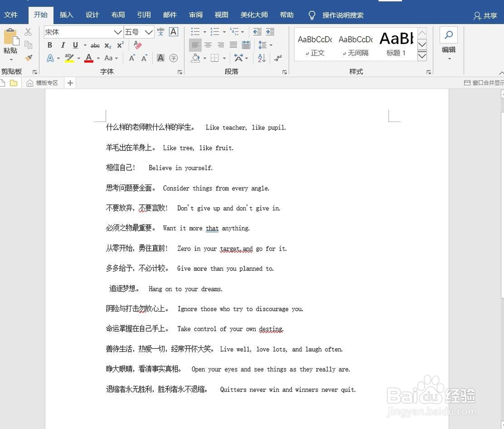Center align the paragraph

coord(208,44)
